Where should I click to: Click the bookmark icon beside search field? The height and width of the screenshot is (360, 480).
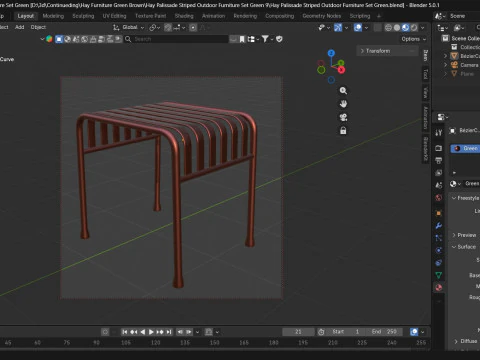pyautogui.click(x=242, y=39)
